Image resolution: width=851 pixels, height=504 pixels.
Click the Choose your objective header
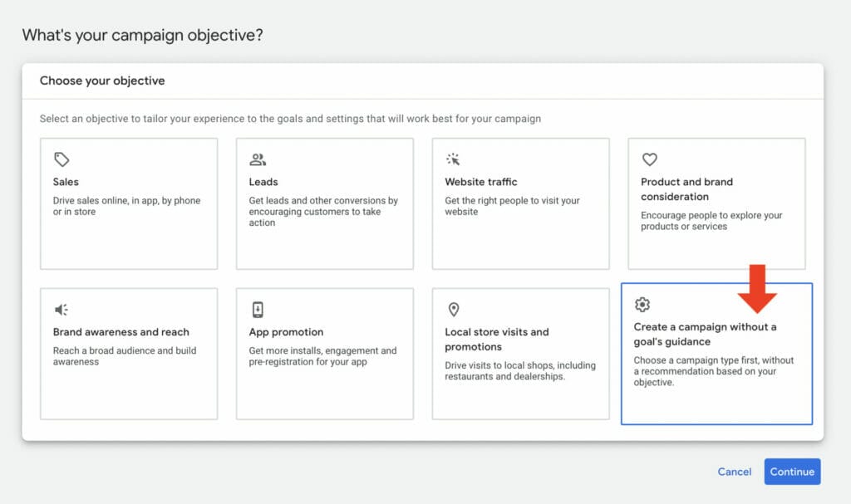point(102,81)
